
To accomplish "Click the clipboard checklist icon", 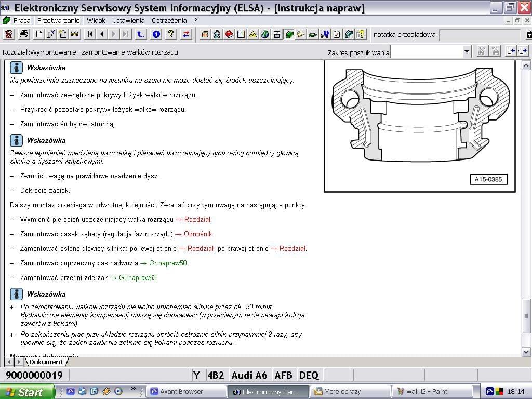I will point(337,34).
